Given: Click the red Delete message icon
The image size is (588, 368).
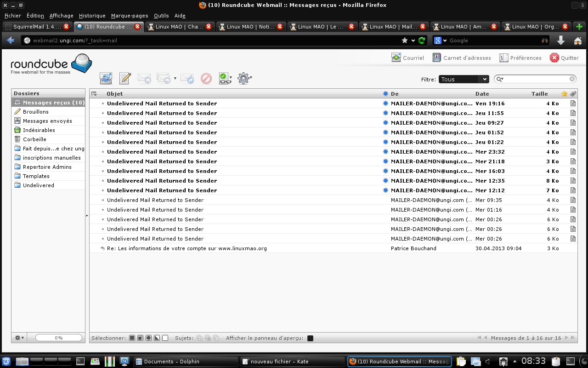Looking at the screenshot, I should pos(206,78).
